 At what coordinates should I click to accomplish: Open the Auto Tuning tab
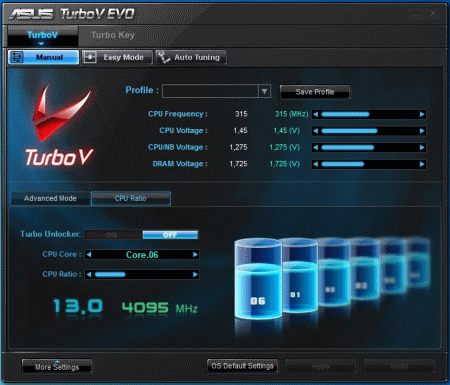(191, 57)
